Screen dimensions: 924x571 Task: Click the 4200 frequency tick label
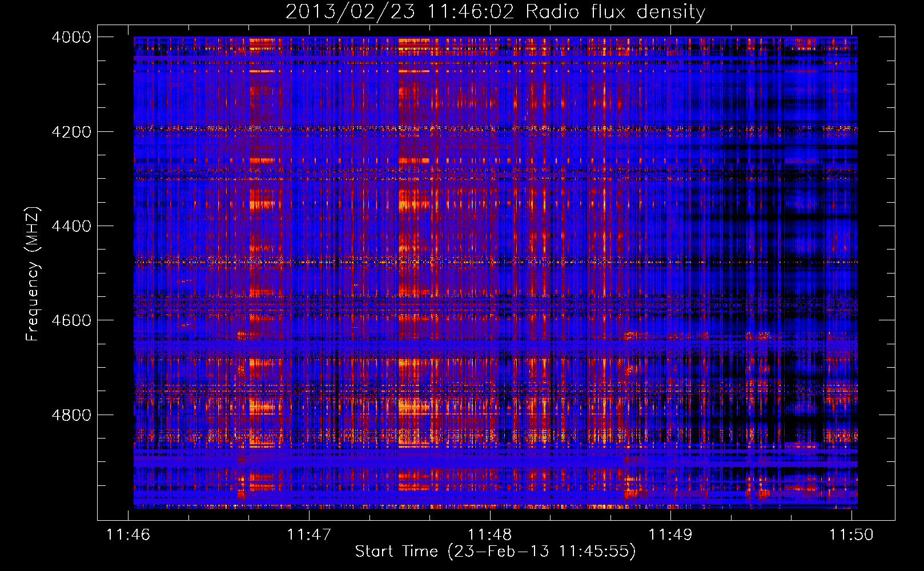click(x=71, y=131)
